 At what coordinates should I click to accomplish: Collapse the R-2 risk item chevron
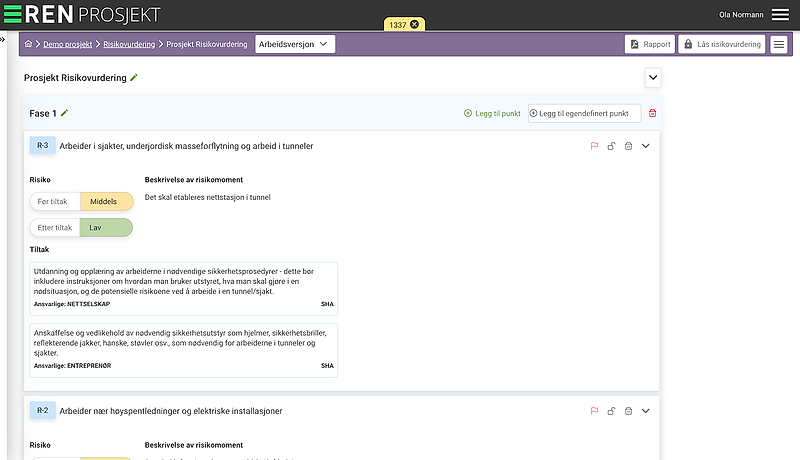pyautogui.click(x=645, y=411)
